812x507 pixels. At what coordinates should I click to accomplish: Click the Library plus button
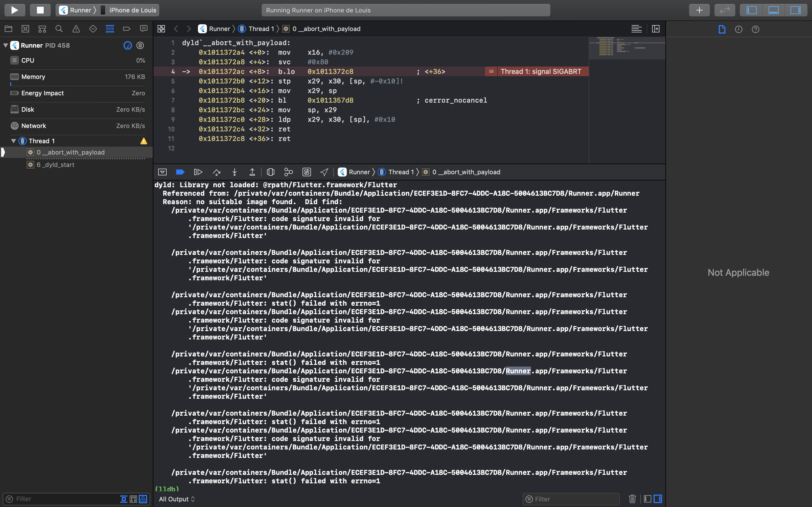coord(699,10)
